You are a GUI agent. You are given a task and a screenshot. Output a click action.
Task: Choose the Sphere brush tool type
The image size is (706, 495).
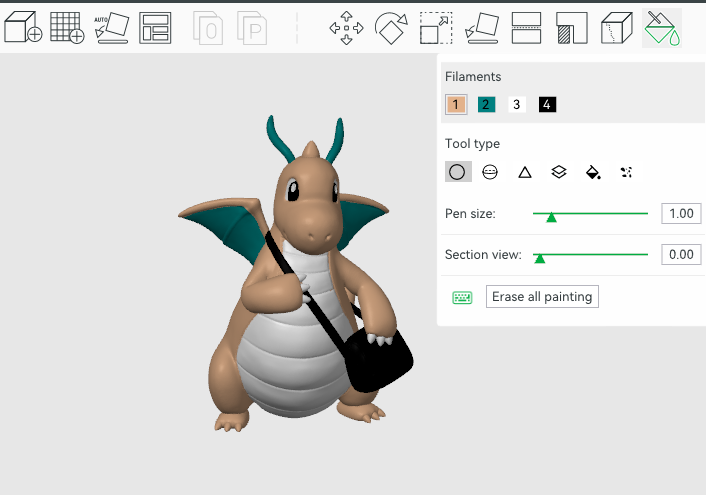(x=490, y=172)
